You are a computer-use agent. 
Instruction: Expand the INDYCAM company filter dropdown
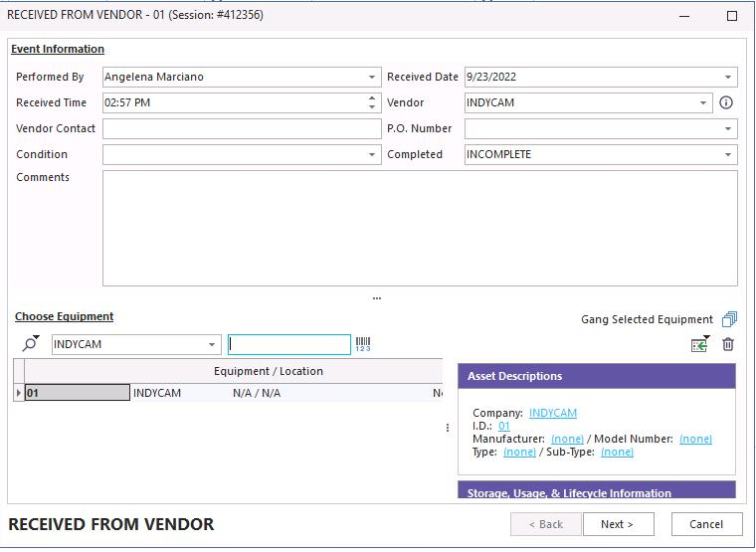coord(212,344)
